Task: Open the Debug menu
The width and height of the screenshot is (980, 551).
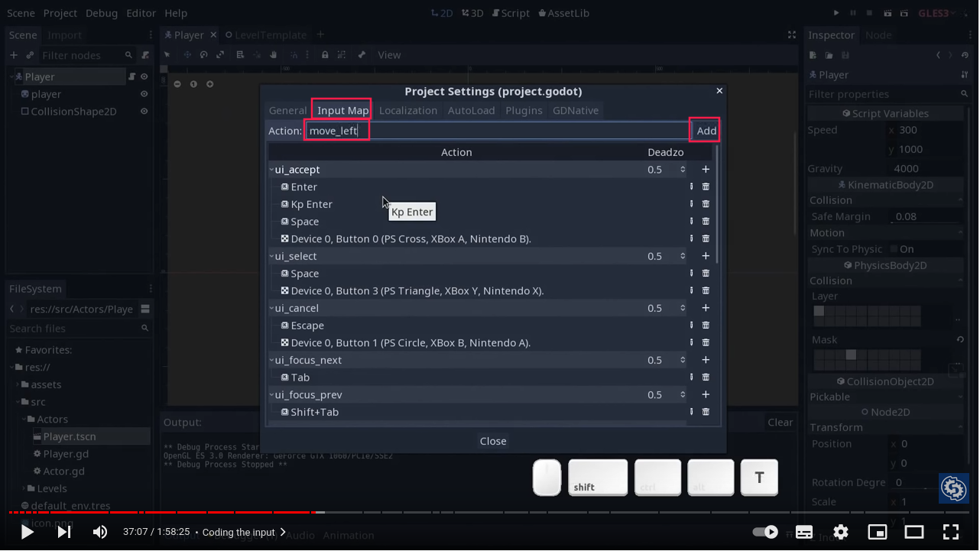Action: pos(102,13)
